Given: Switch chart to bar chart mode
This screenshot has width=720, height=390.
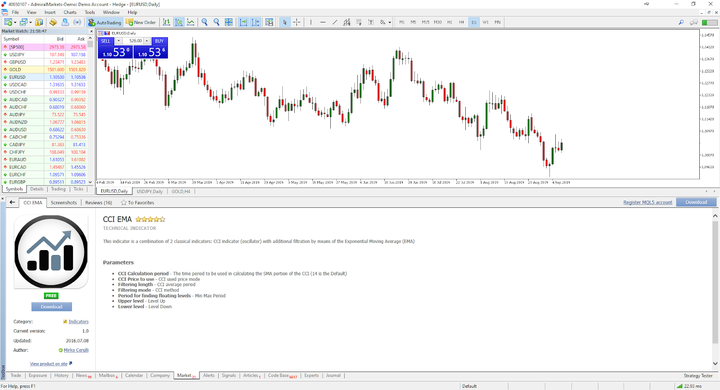Looking at the screenshot, I should point(166,22).
